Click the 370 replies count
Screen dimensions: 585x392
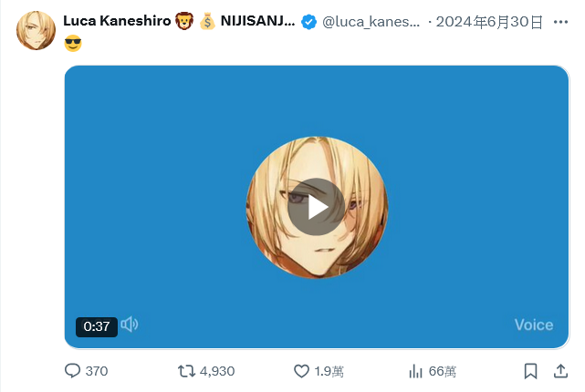pos(97,371)
